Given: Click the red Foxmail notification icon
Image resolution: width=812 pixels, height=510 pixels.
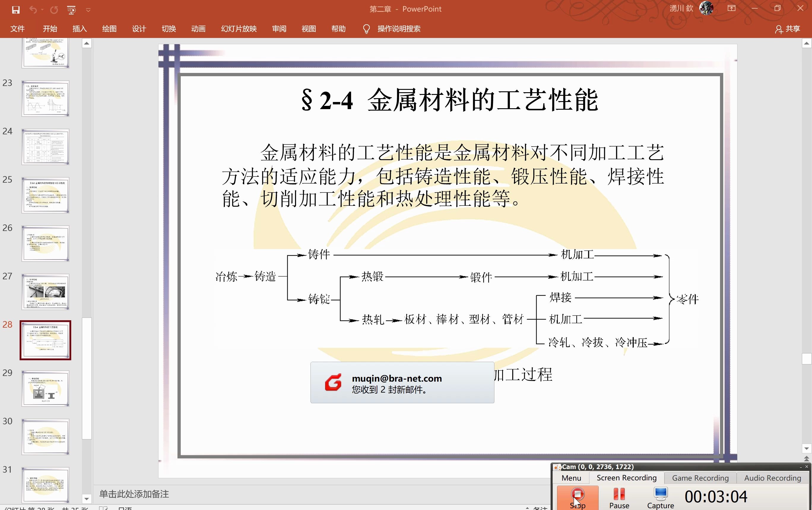Looking at the screenshot, I should pos(333,382).
